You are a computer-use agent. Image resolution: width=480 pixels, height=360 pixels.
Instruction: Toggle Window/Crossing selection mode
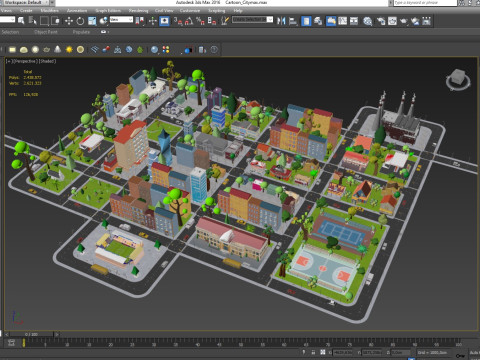pos(56,21)
